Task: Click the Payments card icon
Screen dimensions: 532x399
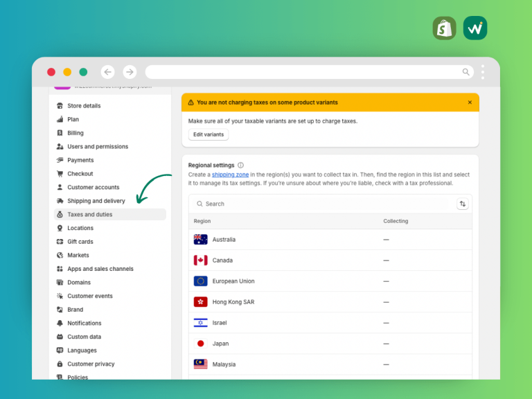Action: (x=60, y=160)
